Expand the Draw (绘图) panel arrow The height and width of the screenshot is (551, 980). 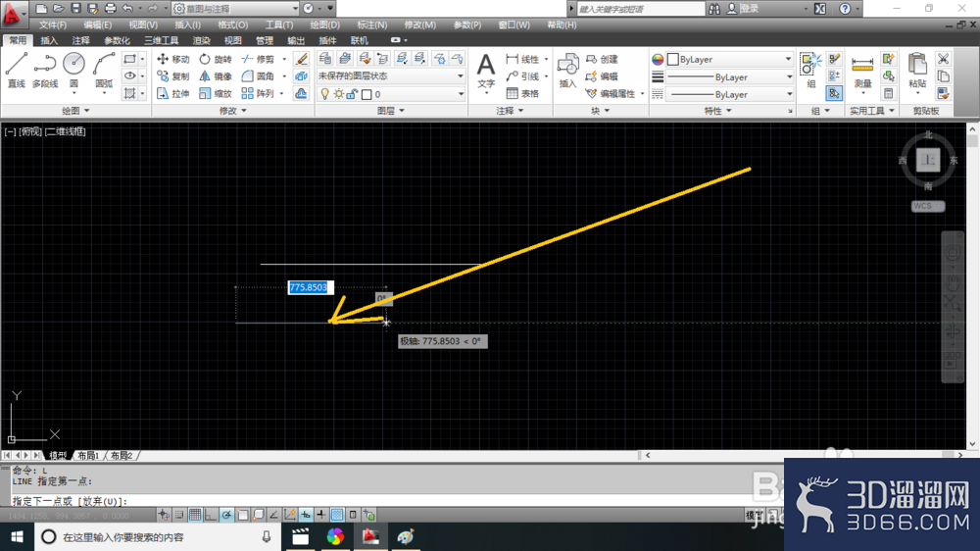(87, 111)
